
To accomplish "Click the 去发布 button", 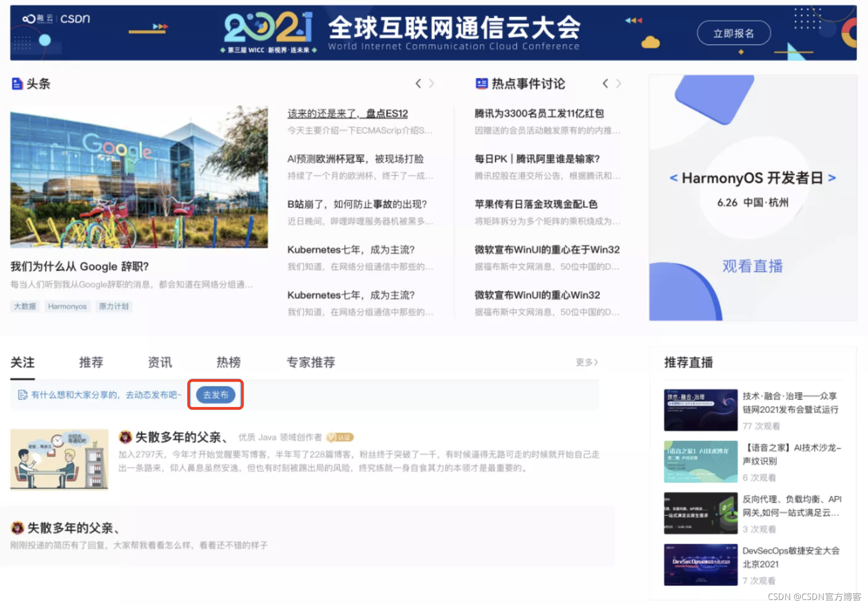I will (x=215, y=395).
